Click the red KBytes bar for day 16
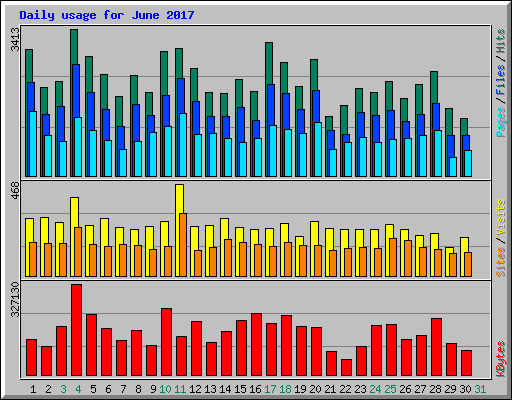The image size is (512, 400). click(x=256, y=345)
